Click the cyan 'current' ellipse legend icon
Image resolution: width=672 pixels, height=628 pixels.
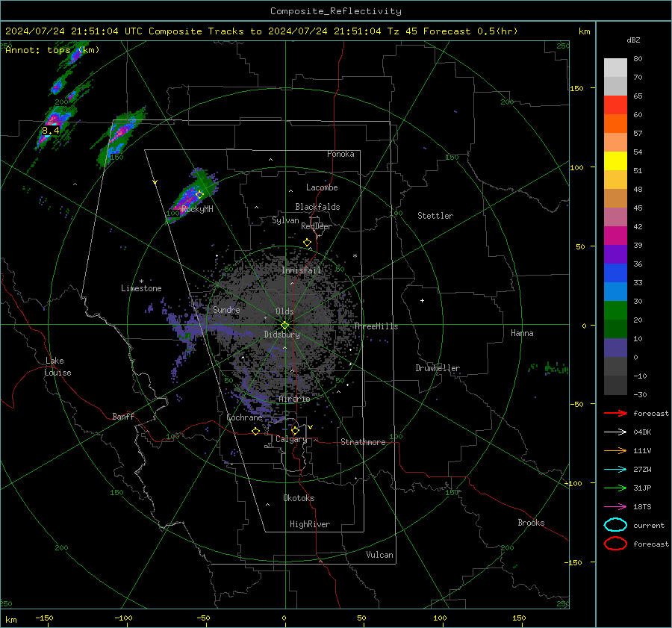(615, 525)
